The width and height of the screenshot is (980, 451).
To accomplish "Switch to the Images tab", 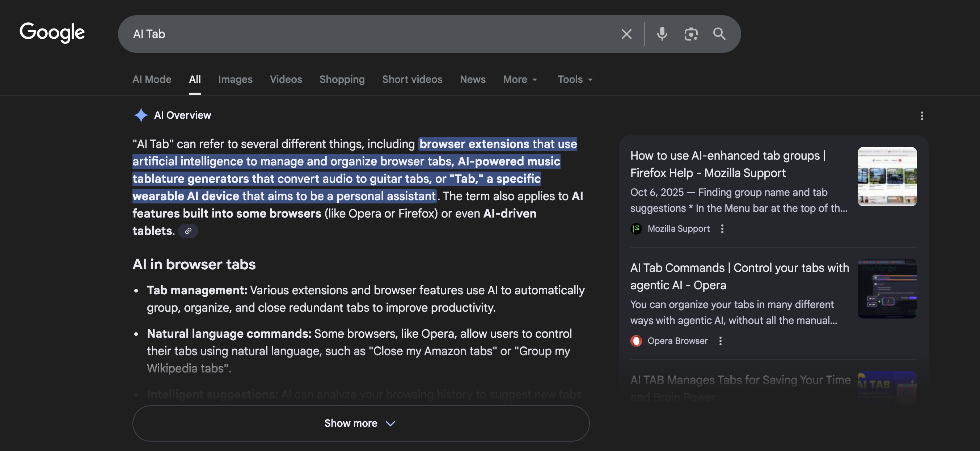I will pos(235,80).
